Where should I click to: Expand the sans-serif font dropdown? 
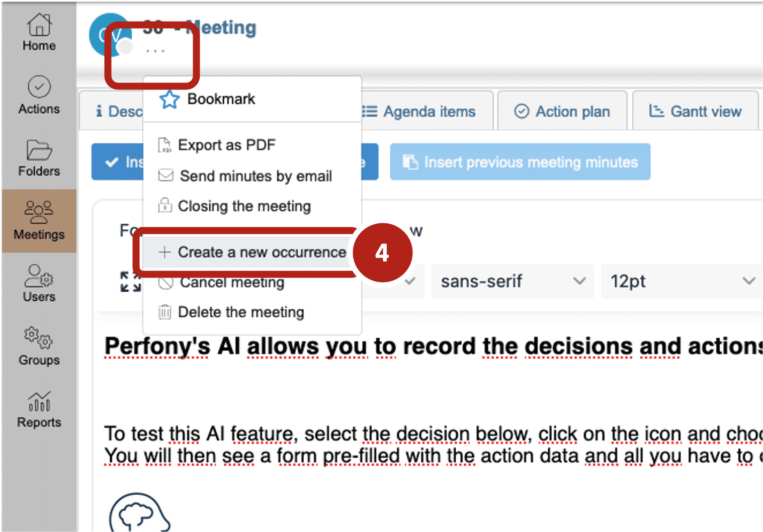click(x=512, y=281)
